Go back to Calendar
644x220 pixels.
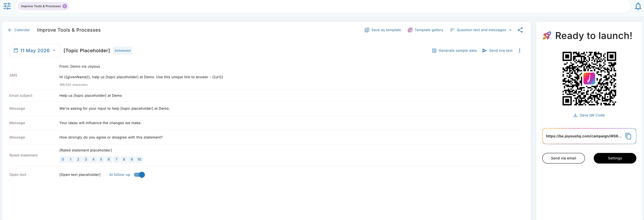(x=19, y=30)
